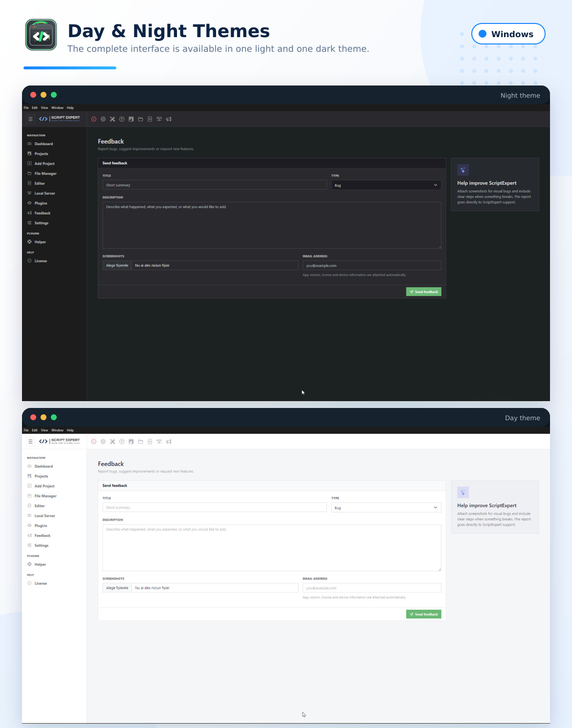Click the Windows pill button at top right
Image resolution: width=572 pixels, height=728 pixels.
point(508,34)
